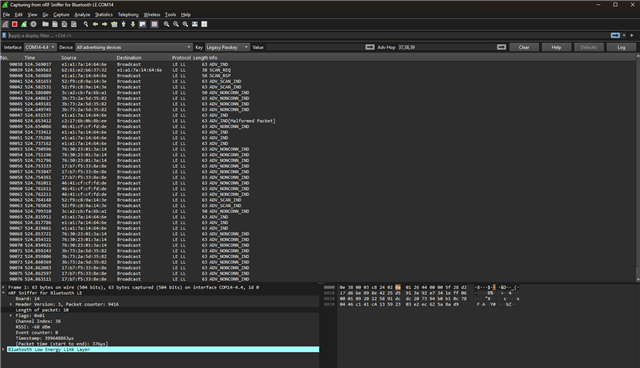
Task: Go forward in packet history arrow
Action: (x=104, y=24)
